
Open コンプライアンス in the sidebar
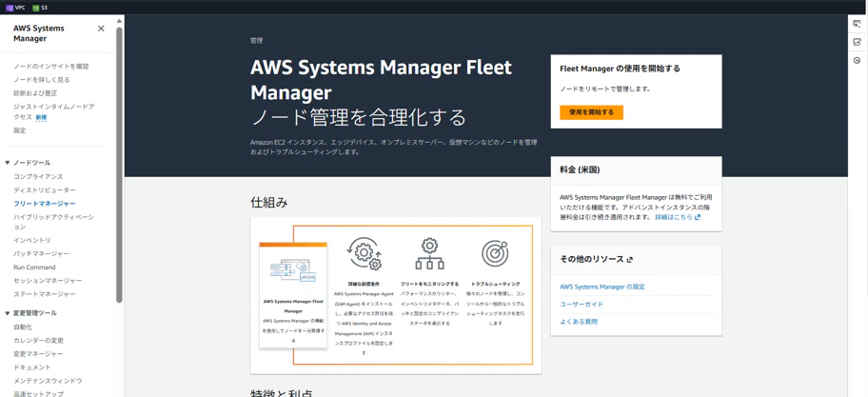38,177
